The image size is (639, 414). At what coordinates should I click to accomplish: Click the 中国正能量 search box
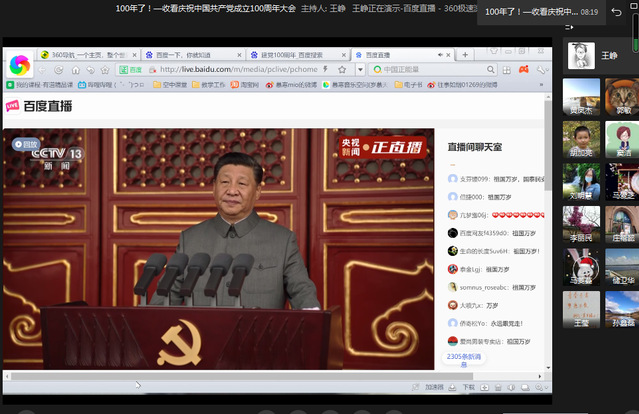pos(432,70)
